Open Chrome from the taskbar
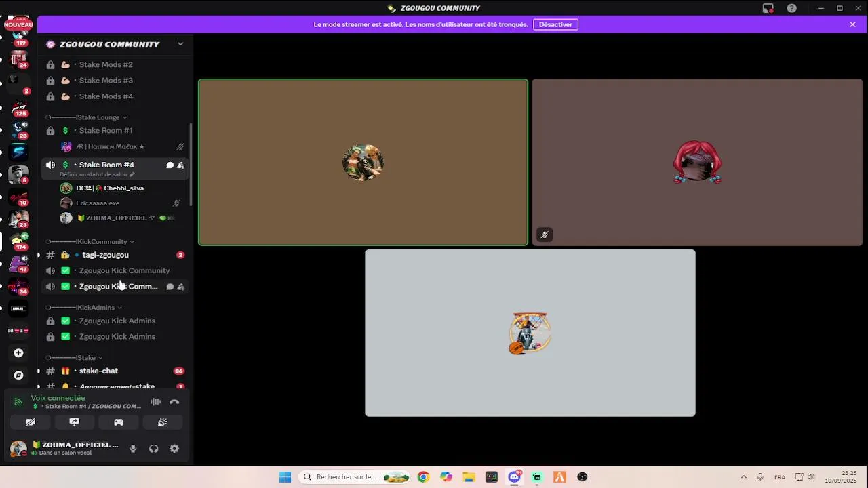Viewport: 868px width, 488px height. click(x=423, y=477)
